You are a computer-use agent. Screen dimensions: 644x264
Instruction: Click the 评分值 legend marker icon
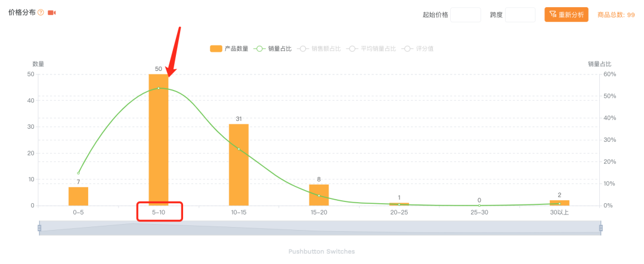[407, 49]
